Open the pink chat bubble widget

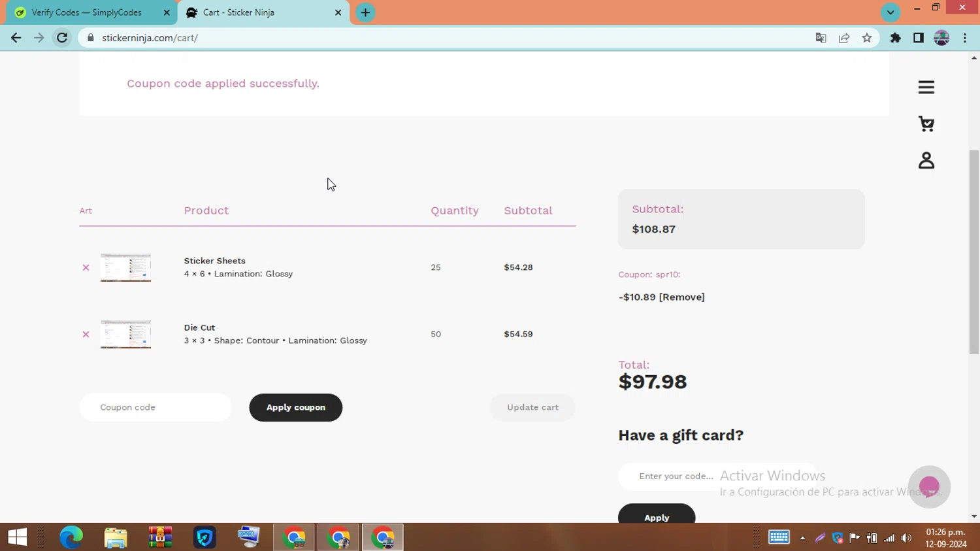pyautogui.click(x=929, y=487)
